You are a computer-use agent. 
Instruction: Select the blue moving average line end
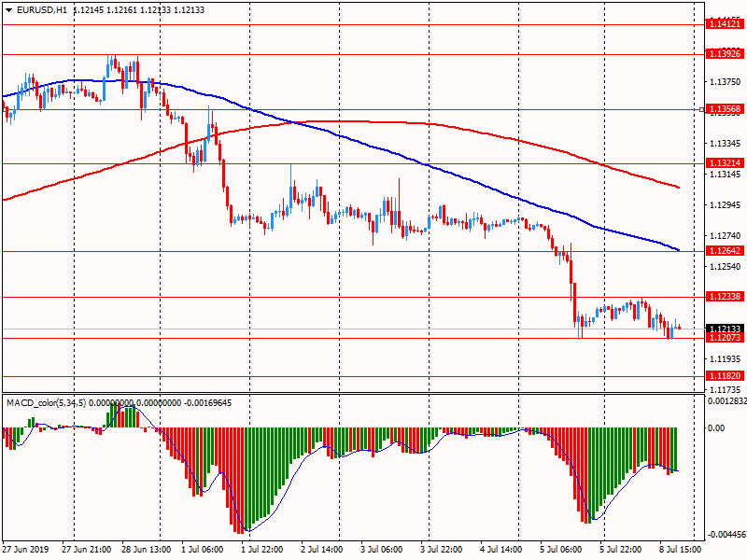tap(678, 249)
